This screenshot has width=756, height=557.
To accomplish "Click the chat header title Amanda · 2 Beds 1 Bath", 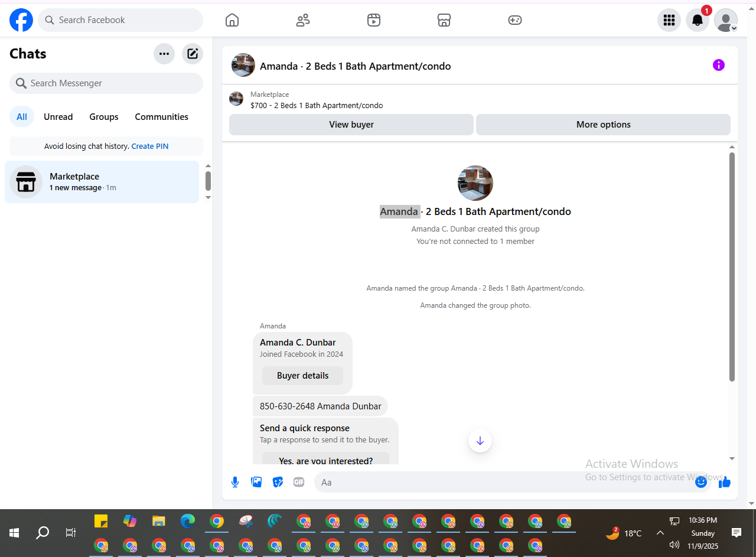I will click(x=356, y=66).
